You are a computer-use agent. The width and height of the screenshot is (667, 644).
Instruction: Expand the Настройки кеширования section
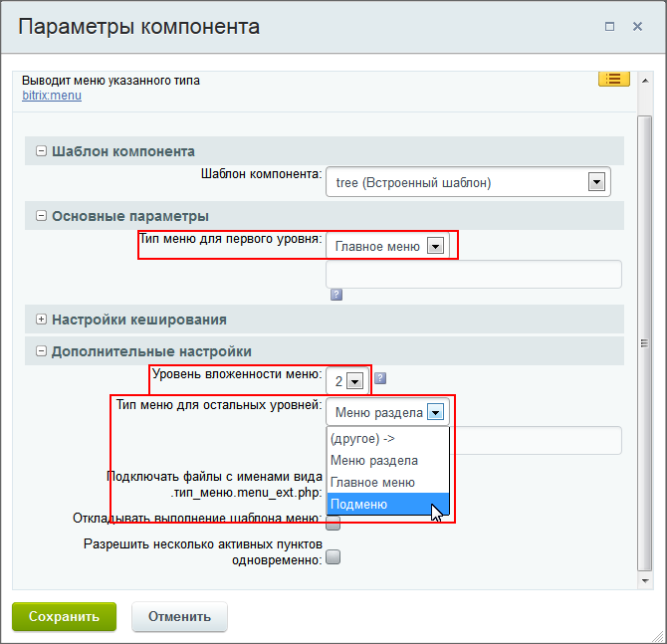coord(41,320)
